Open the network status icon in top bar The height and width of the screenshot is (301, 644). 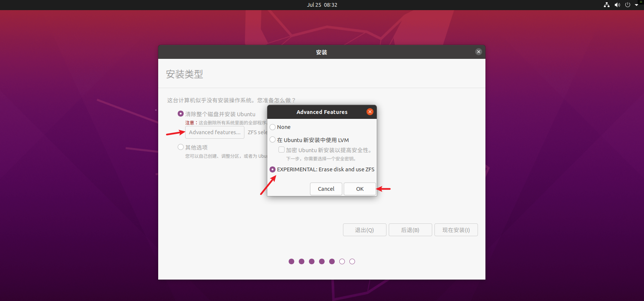(x=607, y=5)
